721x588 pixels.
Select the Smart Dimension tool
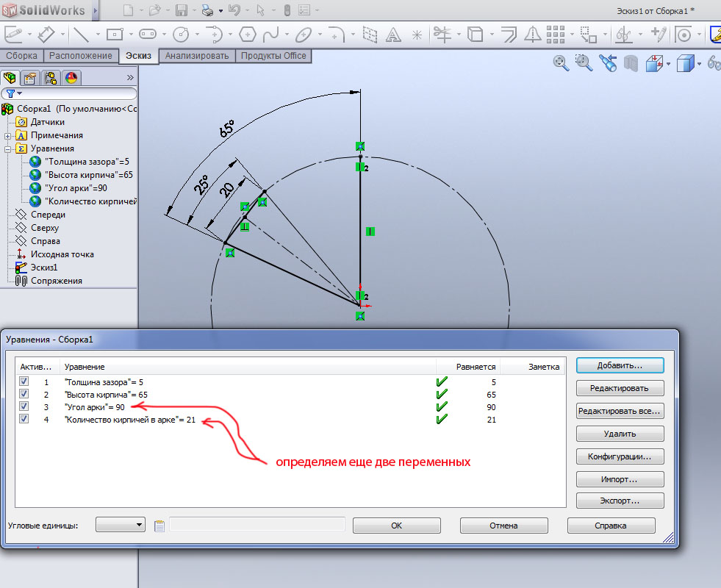[x=46, y=35]
